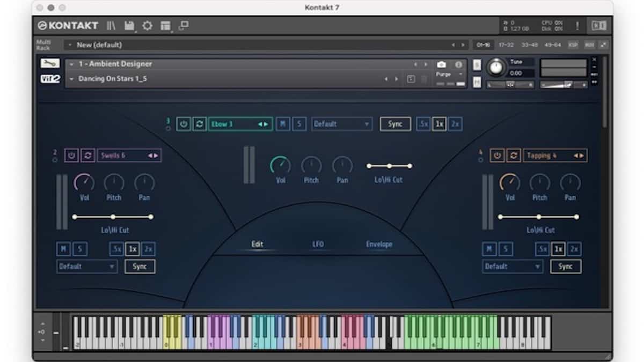Solo layer 2 Swells with S

(80, 249)
